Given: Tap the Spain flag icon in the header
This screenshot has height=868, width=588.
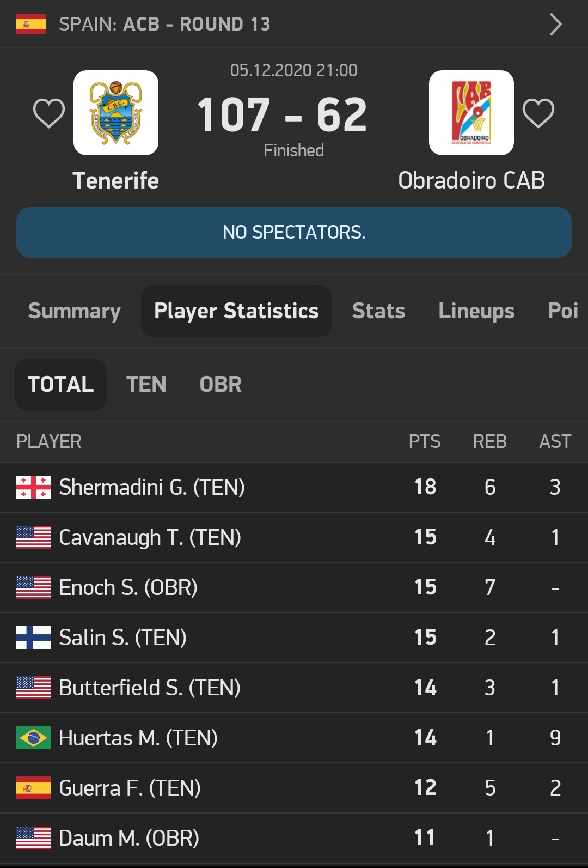Looking at the screenshot, I should (x=31, y=25).
